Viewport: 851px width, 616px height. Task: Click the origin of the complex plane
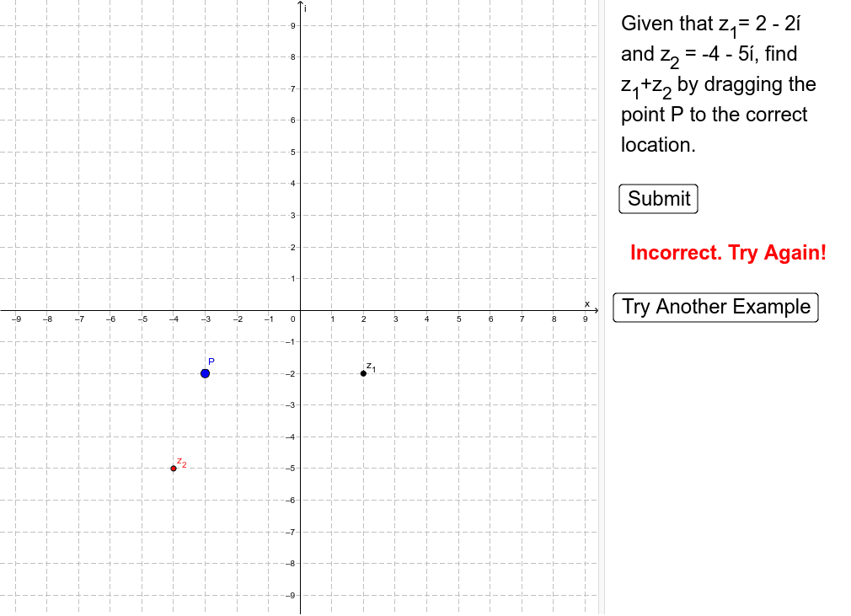300,310
